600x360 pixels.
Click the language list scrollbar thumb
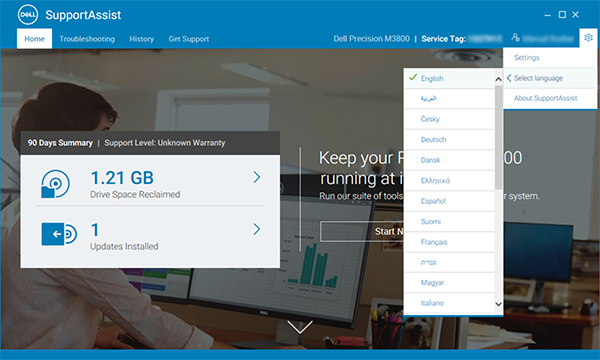tap(498, 137)
